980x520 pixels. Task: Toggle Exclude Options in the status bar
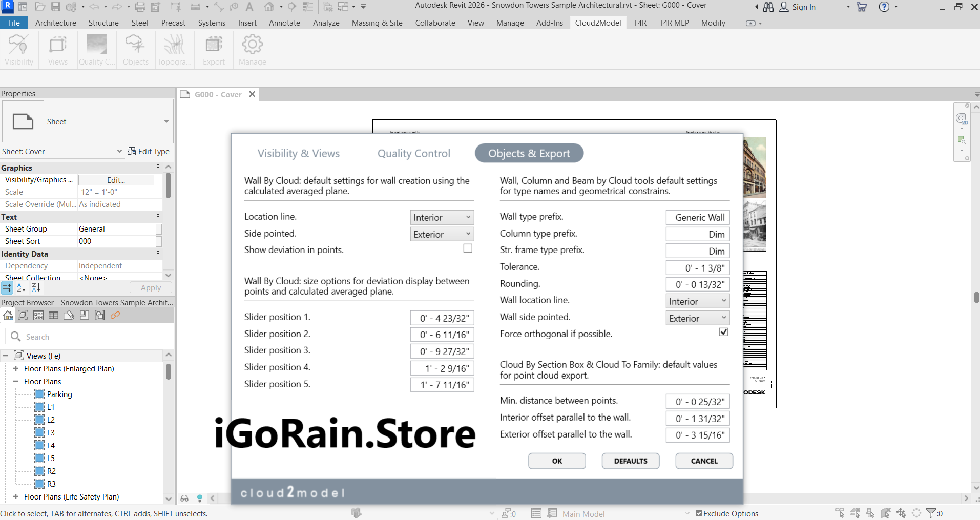[699, 513]
